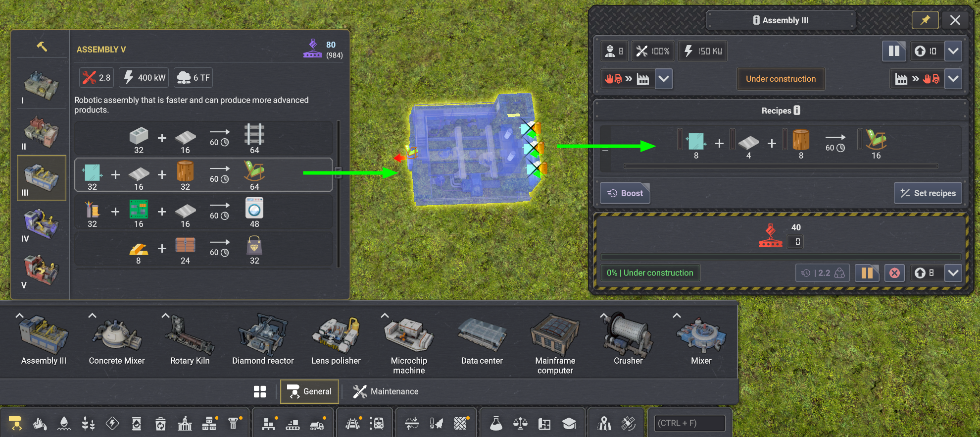This screenshot has height=437, width=980.
Task: Pick the Lens polisher building
Action: (x=336, y=342)
